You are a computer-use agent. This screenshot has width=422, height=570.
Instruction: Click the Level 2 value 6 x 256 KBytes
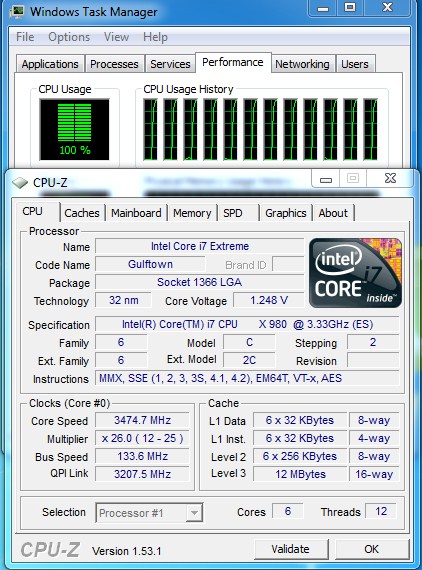(300, 456)
